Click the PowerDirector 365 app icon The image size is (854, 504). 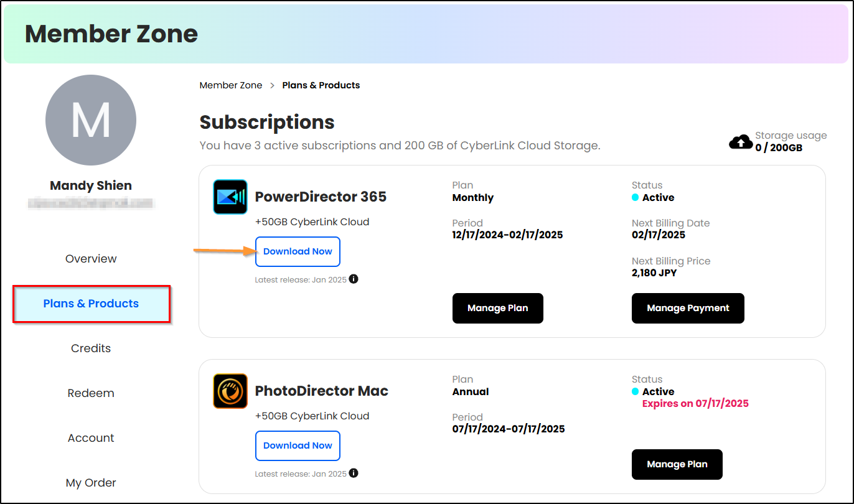[x=230, y=197]
